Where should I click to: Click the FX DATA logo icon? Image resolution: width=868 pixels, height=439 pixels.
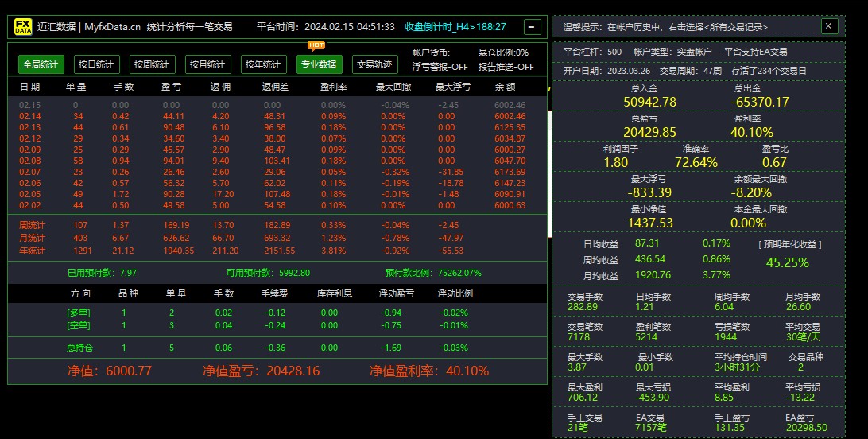point(23,27)
